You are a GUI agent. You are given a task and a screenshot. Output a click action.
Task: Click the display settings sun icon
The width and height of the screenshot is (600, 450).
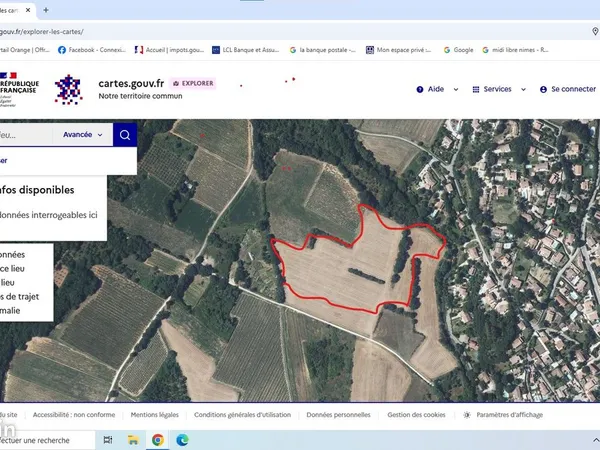(467, 415)
